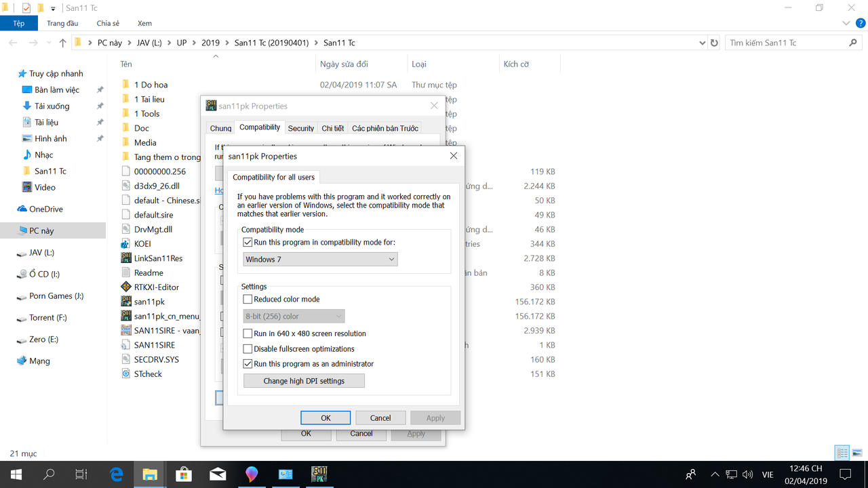The image size is (868, 488).
Task: Select Torrent (F:) drive in sidebar
Action: [x=47, y=317]
